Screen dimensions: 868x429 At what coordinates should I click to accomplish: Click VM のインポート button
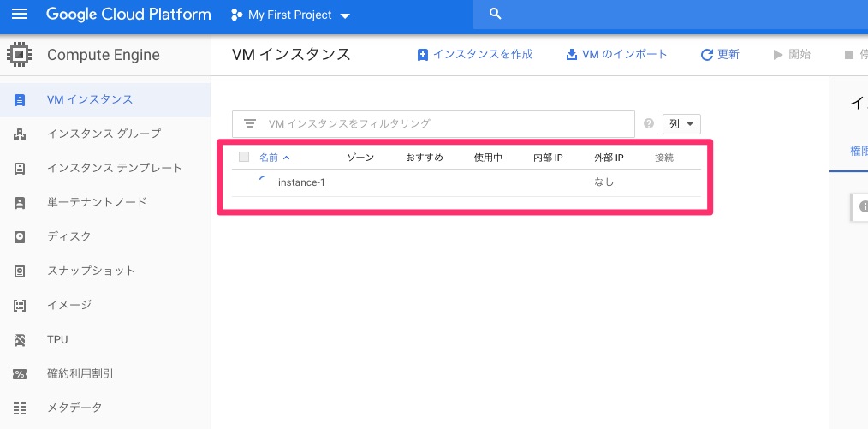pos(616,54)
